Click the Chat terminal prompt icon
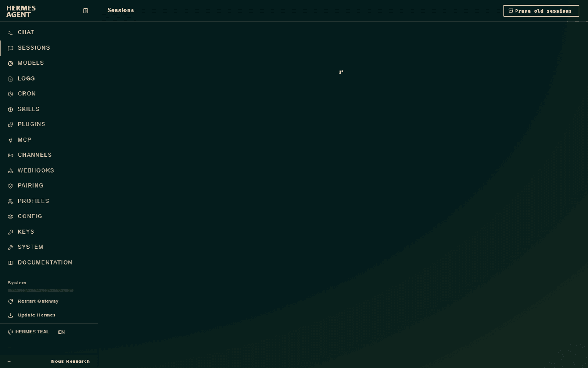This screenshot has width=588, height=368. (x=11, y=33)
